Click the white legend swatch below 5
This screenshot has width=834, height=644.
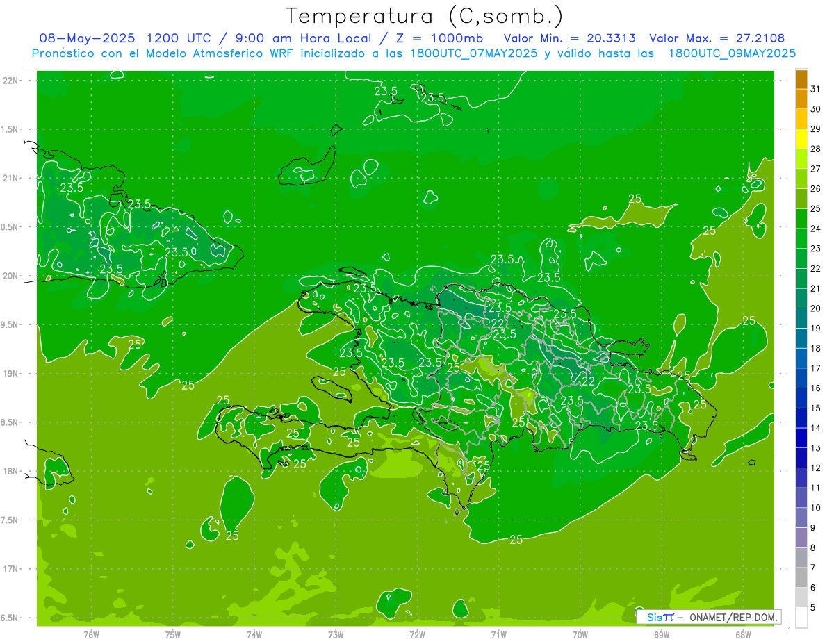pyautogui.click(x=801, y=618)
